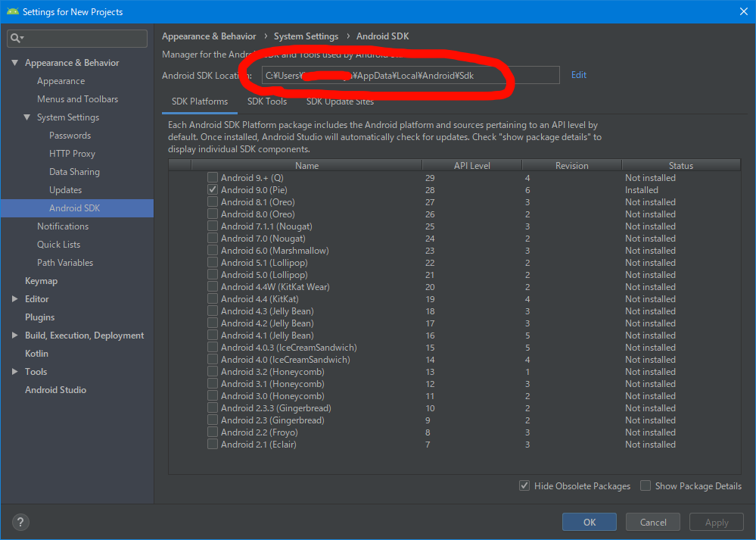Image resolution: width=756 pixels, height=540 pixels.
Task: Select the Android 2.3.3 (Gingerbread) row name
Action: click(x=275, y=407)
